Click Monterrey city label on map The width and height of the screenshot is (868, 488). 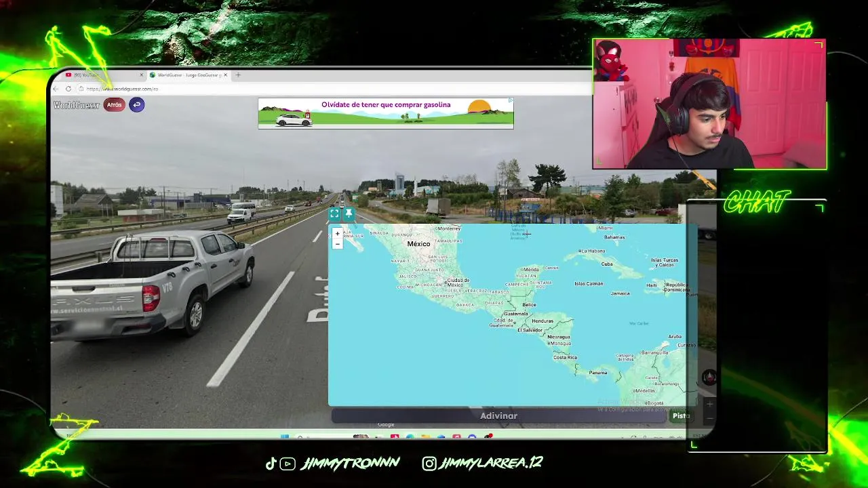[448, 229]
